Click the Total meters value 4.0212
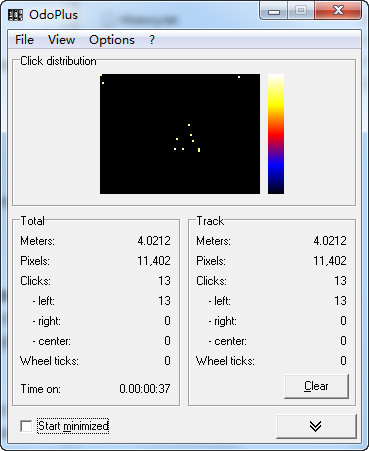This screenshot has width=369, height=451. [x=154, y=241]
